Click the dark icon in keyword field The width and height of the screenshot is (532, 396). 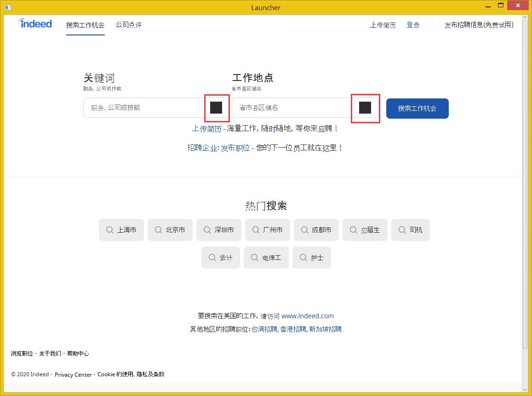216,108
